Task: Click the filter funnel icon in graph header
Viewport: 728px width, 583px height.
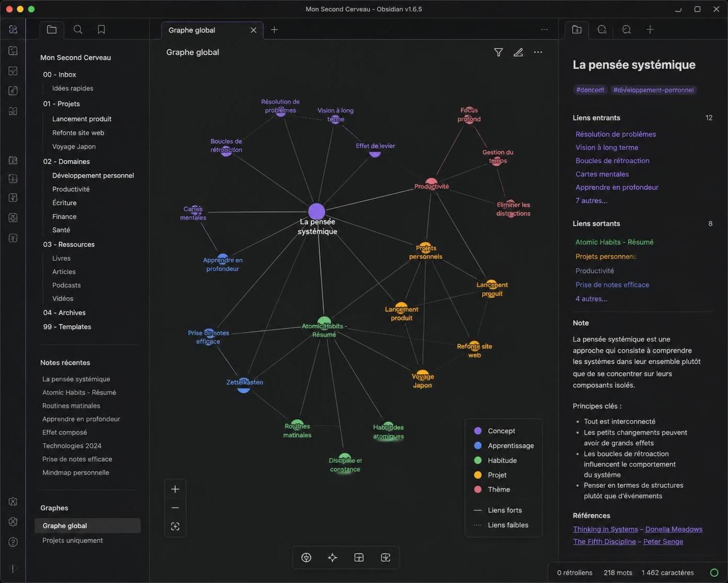Action: pyautogui.click(x=498, y=52)
